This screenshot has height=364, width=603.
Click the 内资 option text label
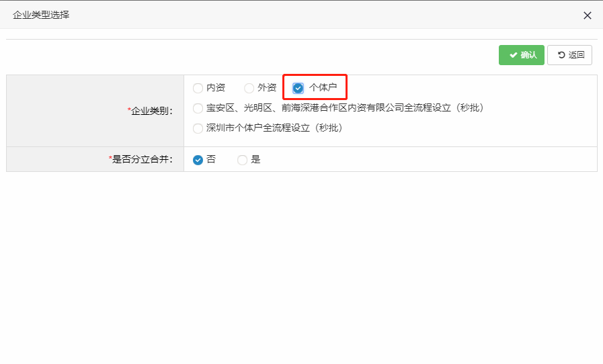pos(216,88)
